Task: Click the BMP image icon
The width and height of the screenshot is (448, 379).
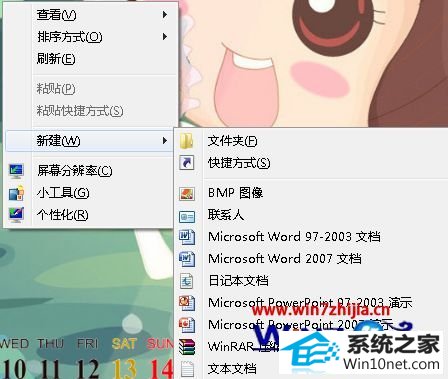Action: click(187, 193)
